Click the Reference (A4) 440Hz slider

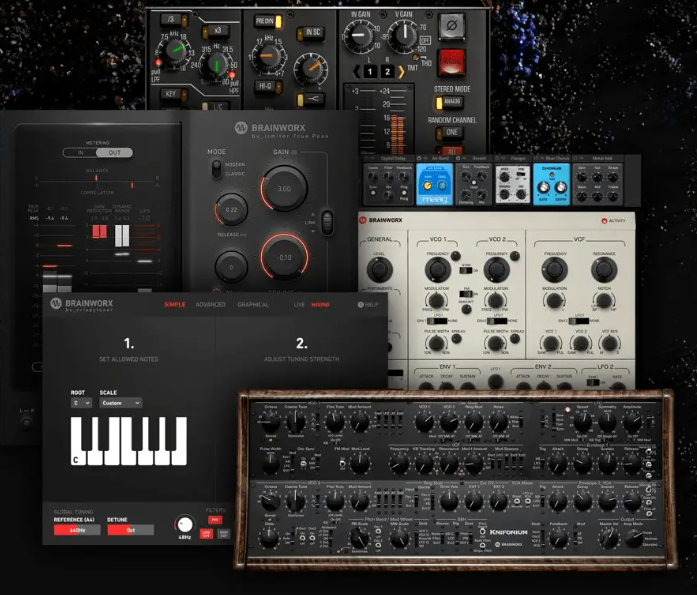77,530
